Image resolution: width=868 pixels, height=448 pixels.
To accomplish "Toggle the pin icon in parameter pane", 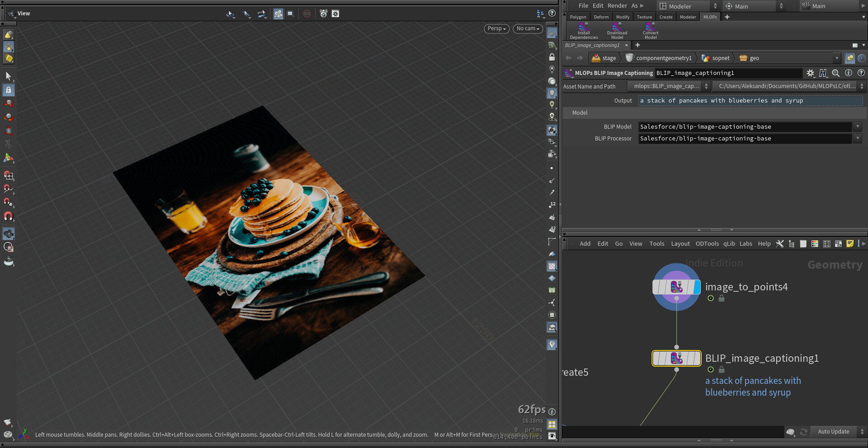I will click(x=849, y=58).
